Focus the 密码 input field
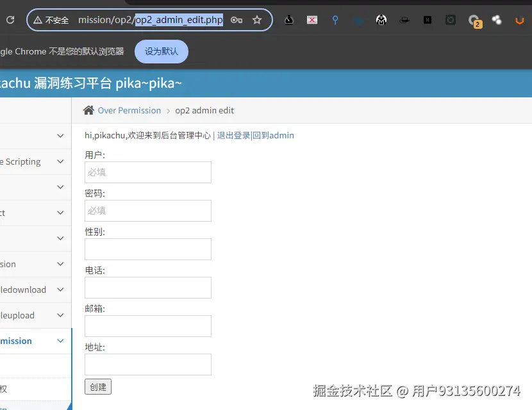532x410 pixels. [x=148, y=211]
